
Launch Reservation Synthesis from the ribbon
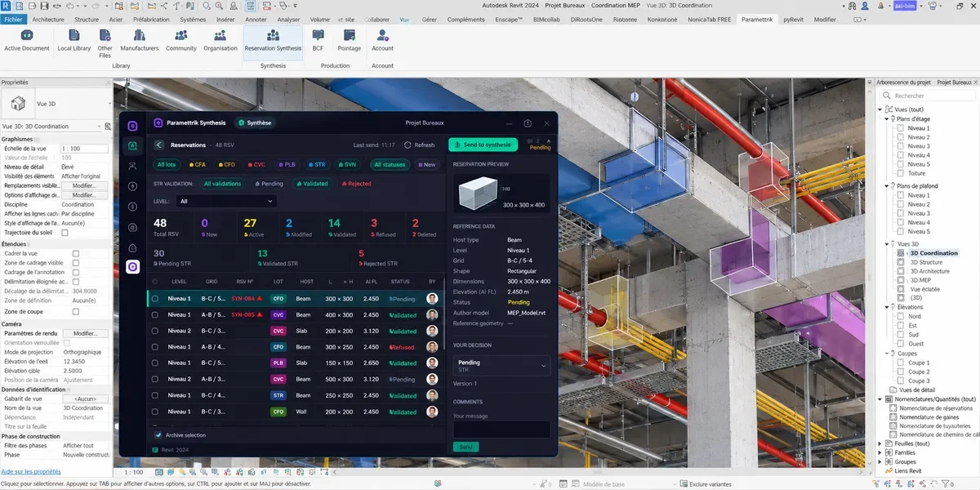coord(274,41)
